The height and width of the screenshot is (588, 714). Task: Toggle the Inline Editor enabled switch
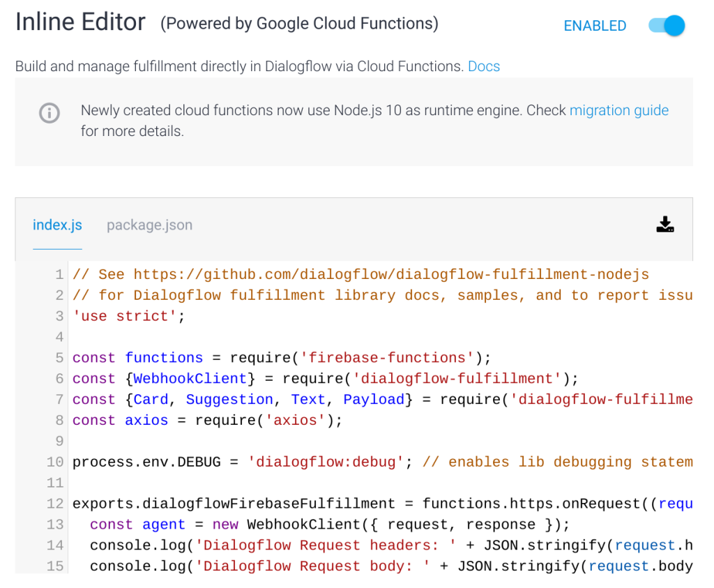click(x=667, y=26)
